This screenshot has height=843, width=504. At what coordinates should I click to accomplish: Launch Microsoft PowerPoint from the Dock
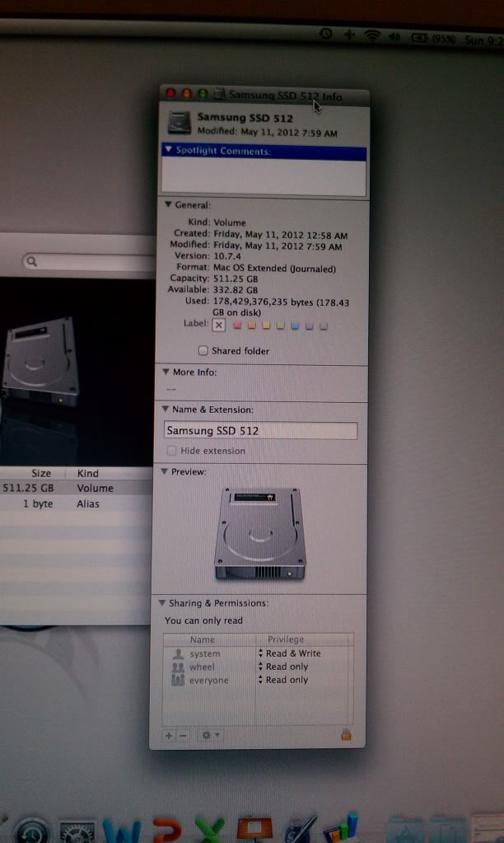166,831
